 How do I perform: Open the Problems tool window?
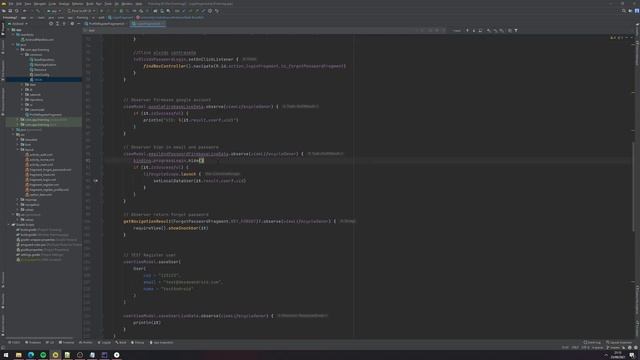[x=34, y=342]
